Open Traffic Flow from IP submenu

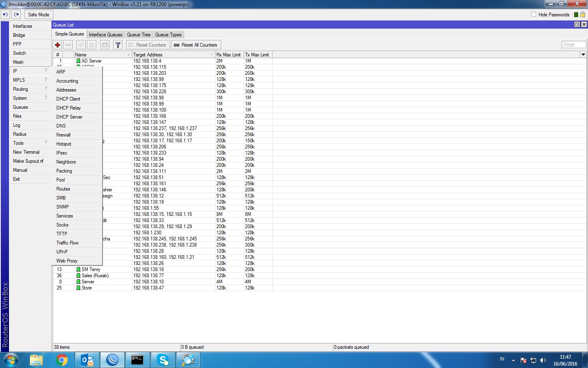tap(77, 243)
